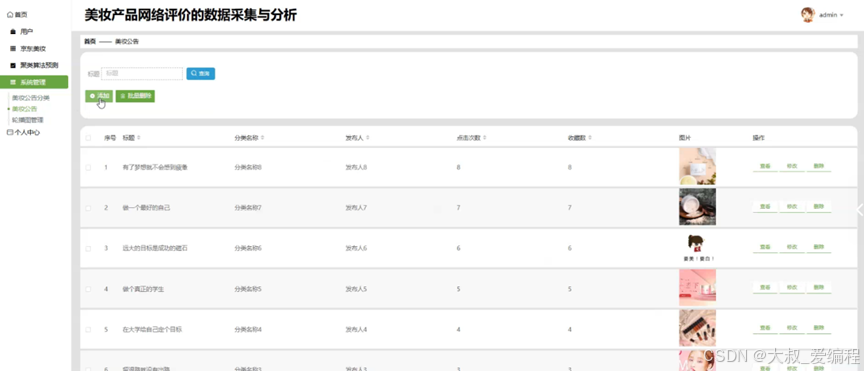Click 修改 for row 5 (发布人4)

pos(792,329)
